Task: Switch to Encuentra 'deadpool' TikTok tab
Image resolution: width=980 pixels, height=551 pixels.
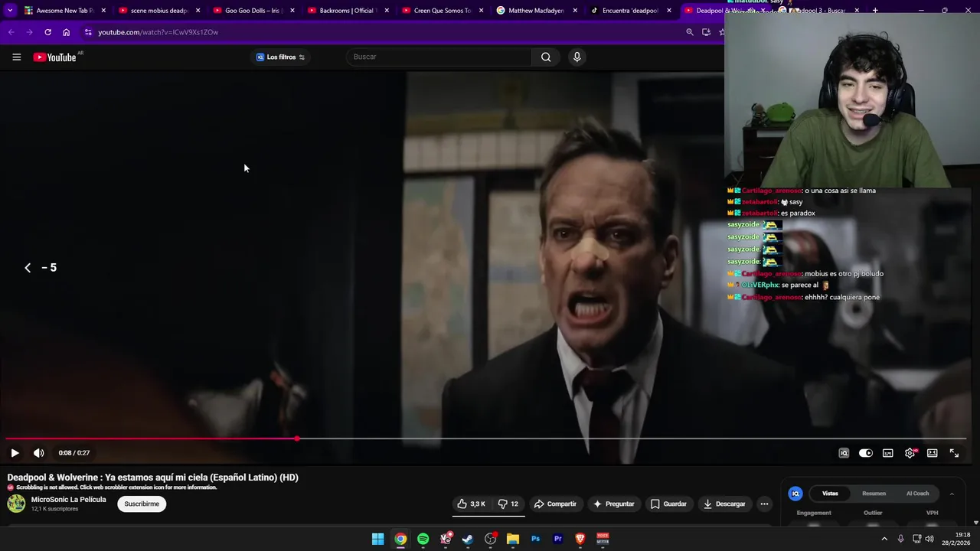Action: coord(630,11)
